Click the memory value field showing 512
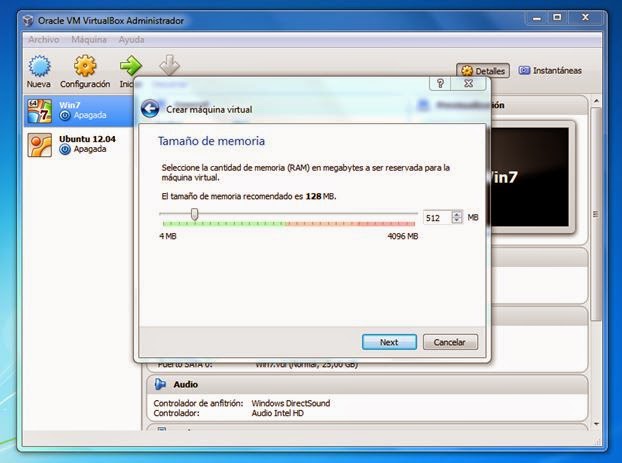The width and height of the screenshot is (622, 463). (x=437, y=217)
